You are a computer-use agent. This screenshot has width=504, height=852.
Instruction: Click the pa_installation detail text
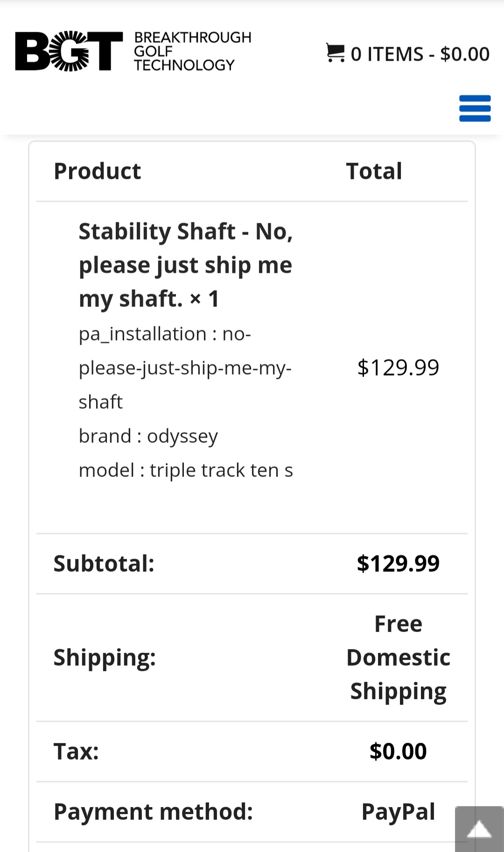[x=185, y=368]
